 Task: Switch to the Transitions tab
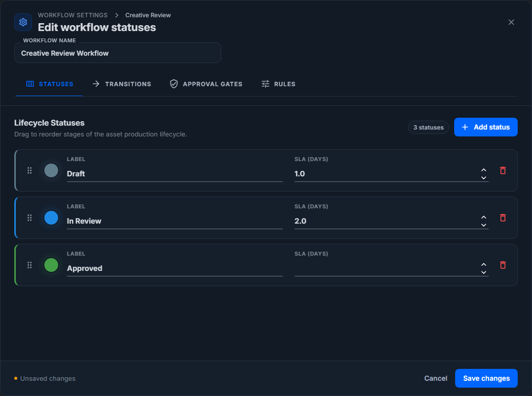click(122, 84)
